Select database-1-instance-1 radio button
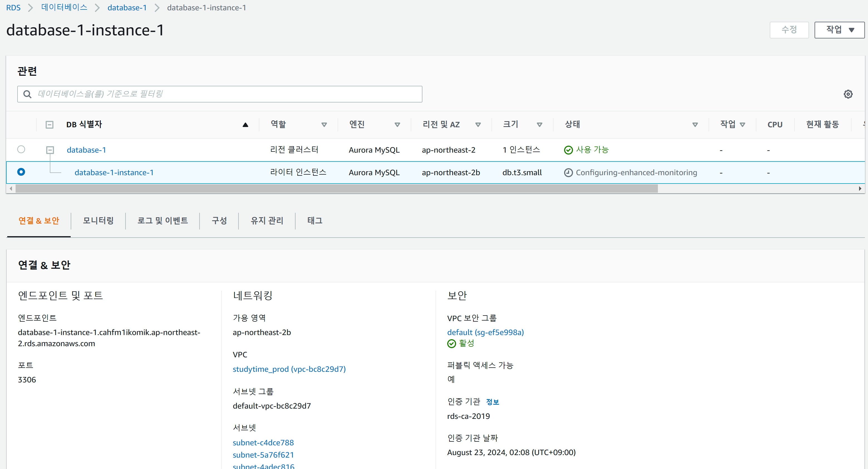Viewport: 868px width, 469px height. [x=21, y=172]
